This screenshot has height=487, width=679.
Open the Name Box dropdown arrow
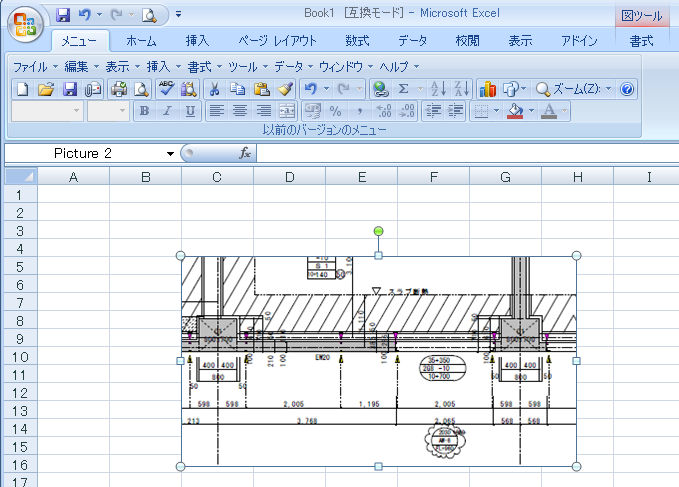(x=170, y=154)
